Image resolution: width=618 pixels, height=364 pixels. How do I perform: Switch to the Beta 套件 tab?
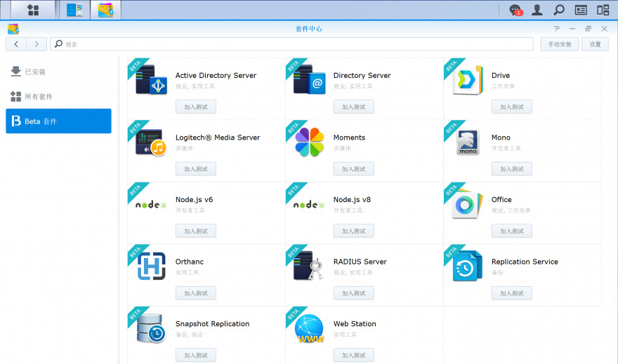pos(58,121)
